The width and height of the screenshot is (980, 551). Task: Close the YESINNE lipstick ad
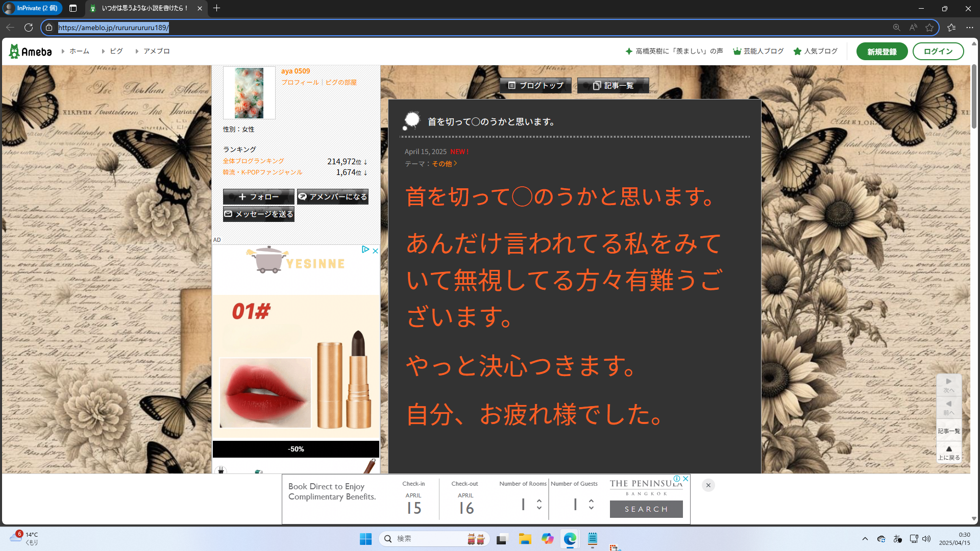[x=375, y=251]
